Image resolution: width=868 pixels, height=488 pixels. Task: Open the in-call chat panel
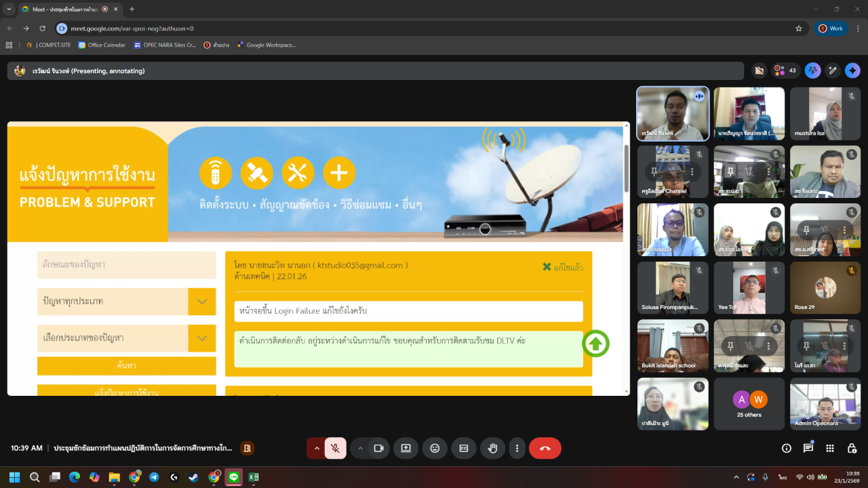(x=808, y=448)
